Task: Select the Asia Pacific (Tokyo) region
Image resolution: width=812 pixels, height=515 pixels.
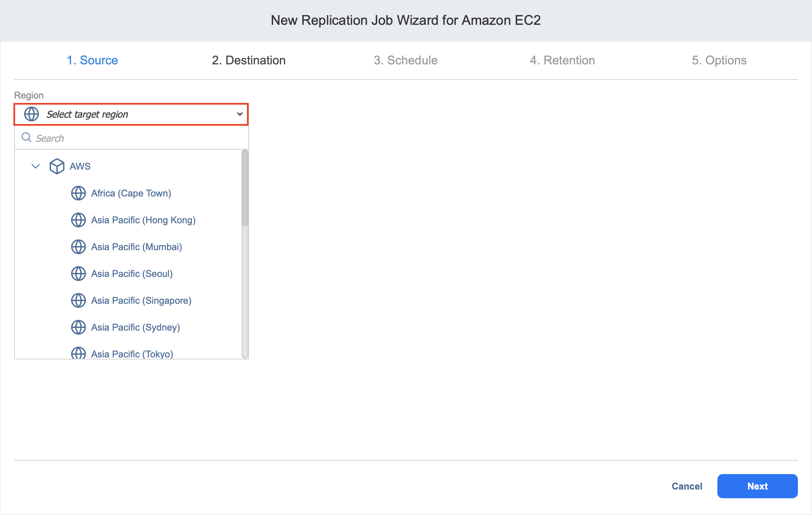Action: 132,353
